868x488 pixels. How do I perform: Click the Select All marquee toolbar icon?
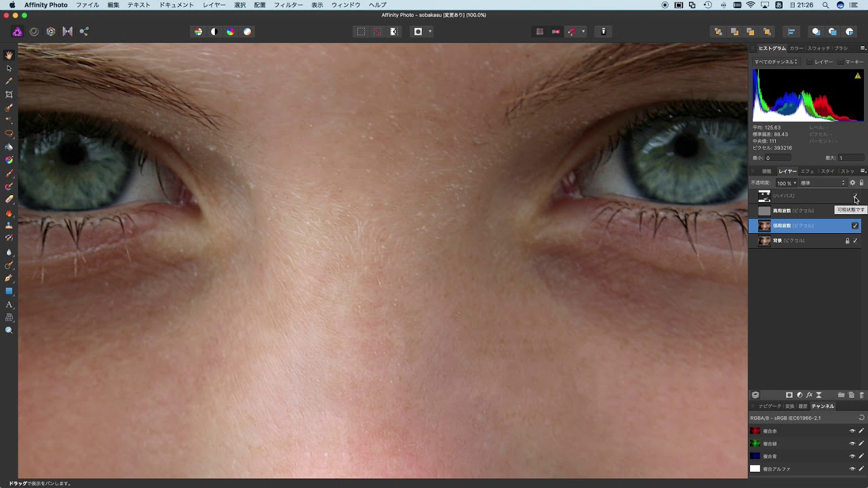pos(361,31)
